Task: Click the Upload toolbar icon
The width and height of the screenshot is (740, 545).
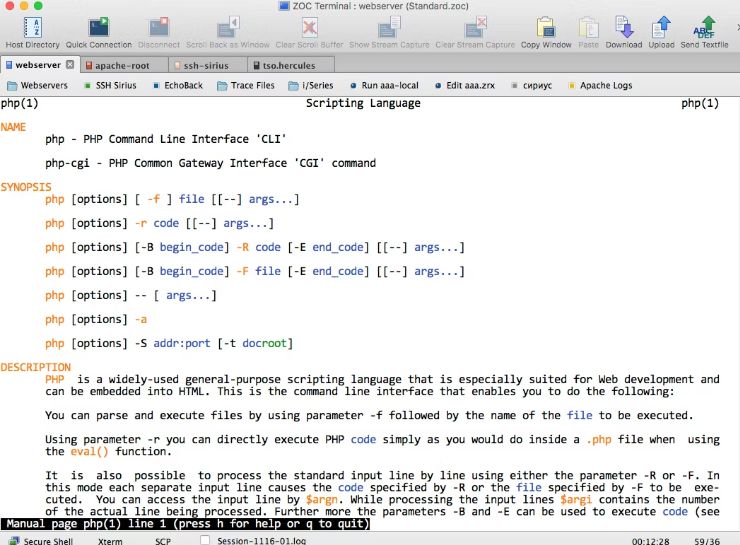Action: [661, 30]
